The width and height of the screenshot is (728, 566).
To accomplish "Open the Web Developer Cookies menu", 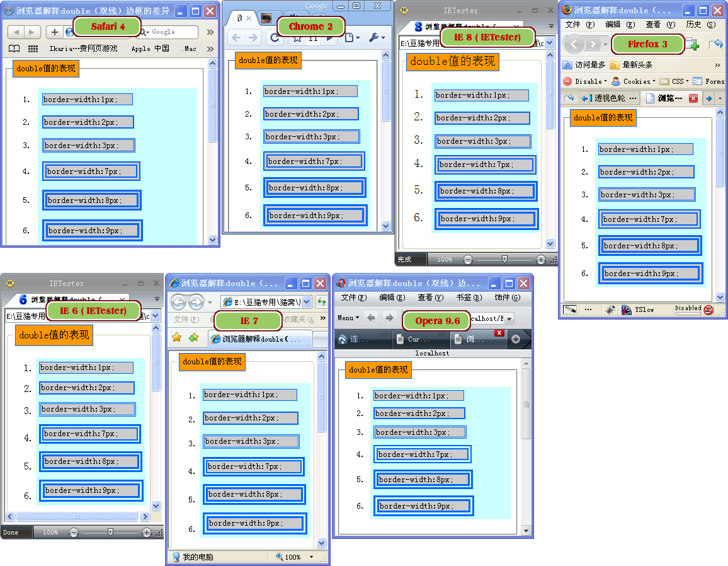I will tap(634, 81).
